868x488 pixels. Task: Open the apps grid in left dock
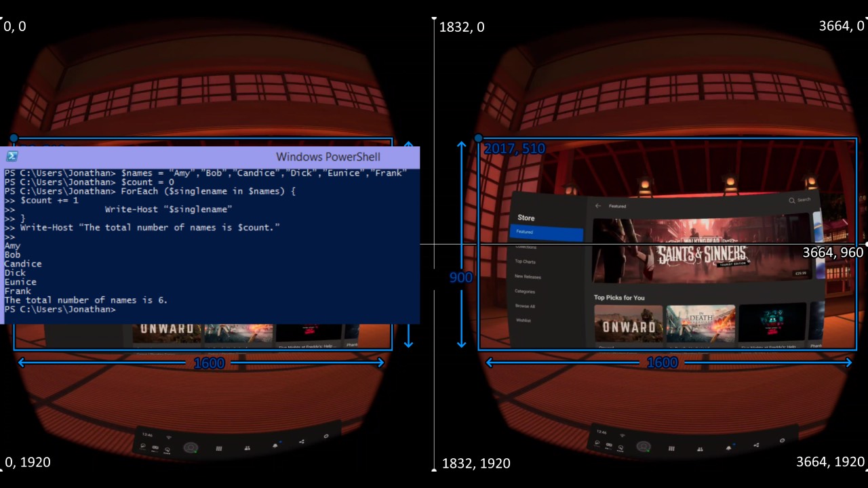pos(219,448)
